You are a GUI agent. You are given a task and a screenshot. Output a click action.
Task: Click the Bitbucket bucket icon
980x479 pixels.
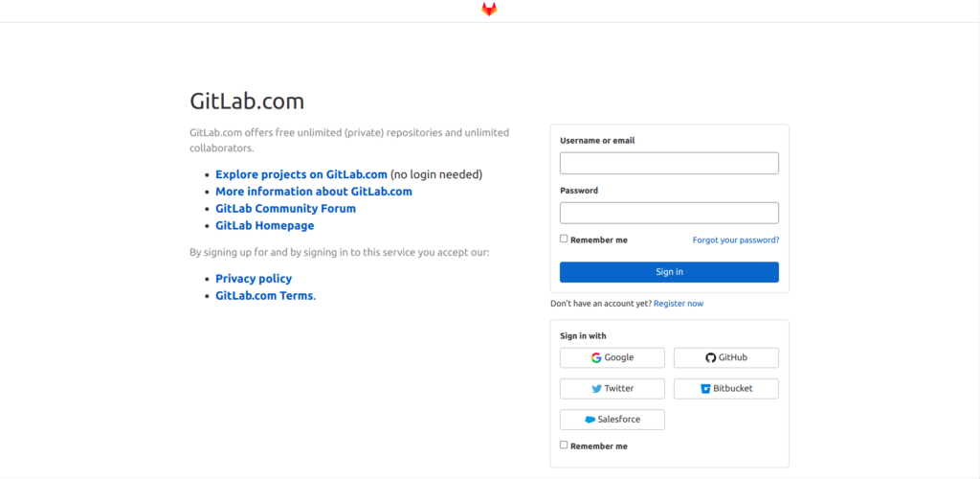(705, 388)
